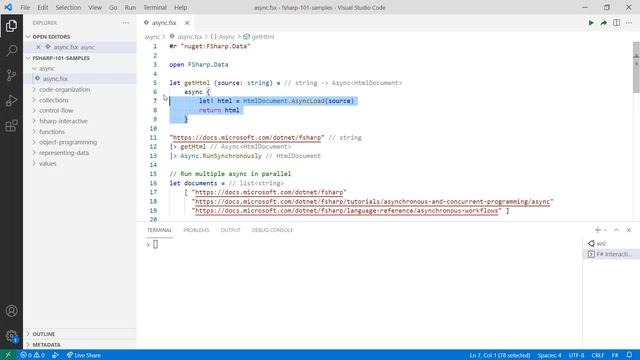Open the Run menu

(130, 7)
